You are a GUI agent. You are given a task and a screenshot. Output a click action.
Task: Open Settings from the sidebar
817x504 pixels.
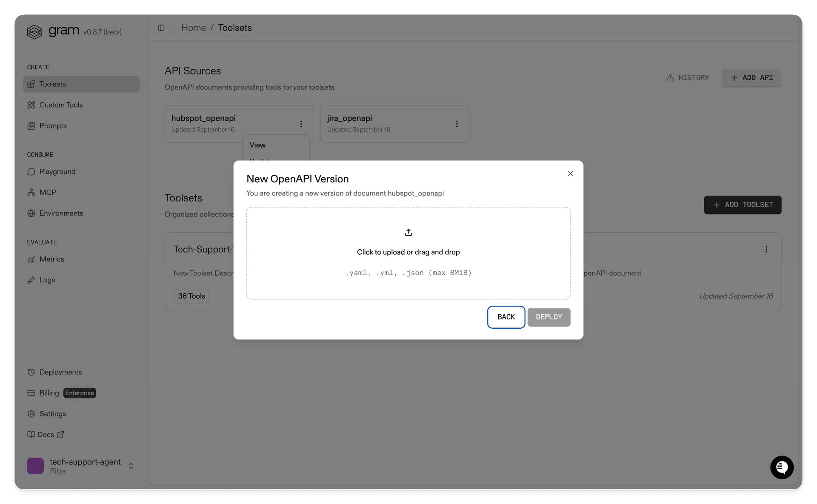(52, 413)
